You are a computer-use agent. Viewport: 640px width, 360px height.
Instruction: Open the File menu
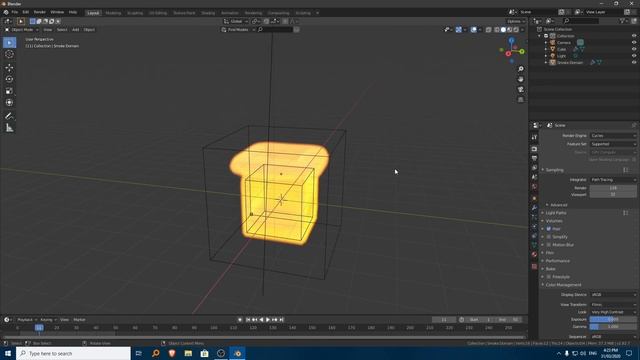pyautogui.click(x=15, y=12)
